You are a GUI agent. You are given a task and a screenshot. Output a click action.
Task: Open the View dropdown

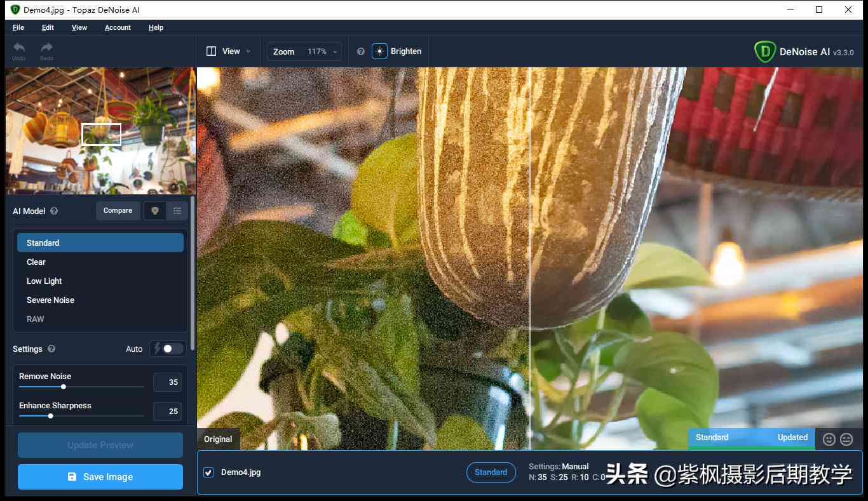pos(229,51)
